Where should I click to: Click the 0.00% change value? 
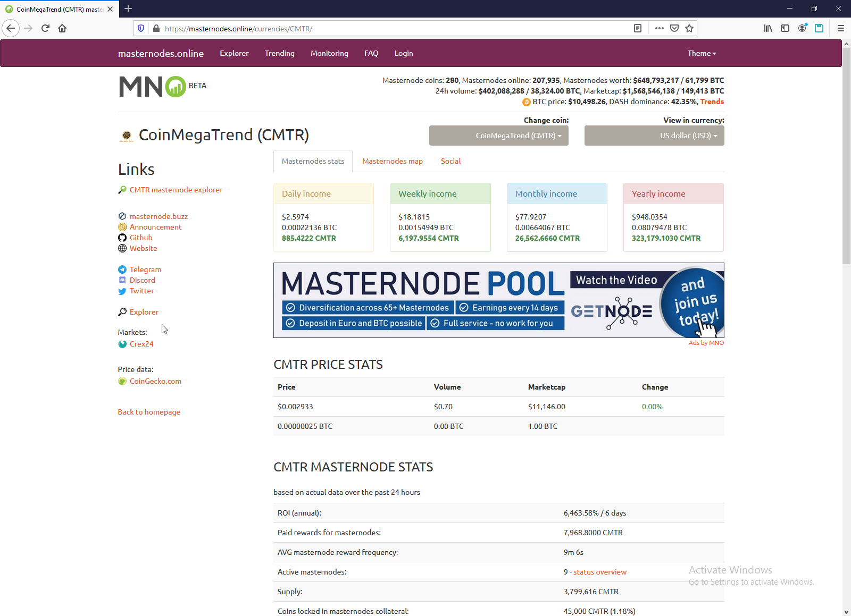pos(652,407)
